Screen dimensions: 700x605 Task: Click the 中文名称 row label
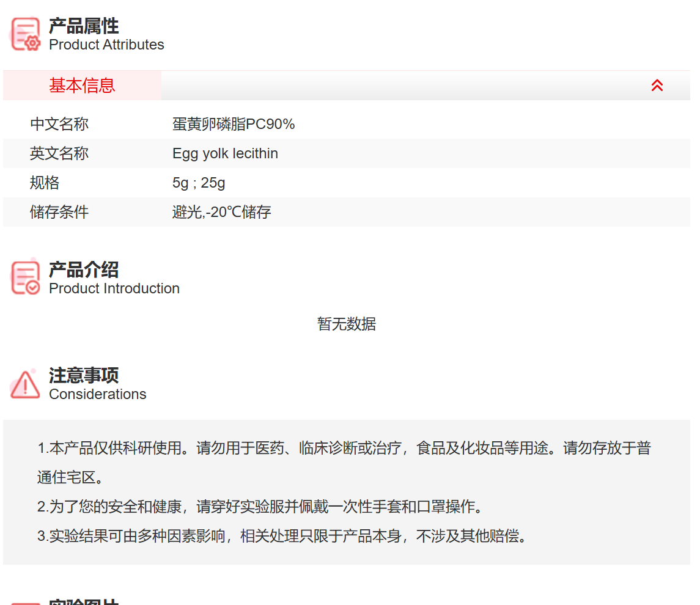tap(59, 124)
